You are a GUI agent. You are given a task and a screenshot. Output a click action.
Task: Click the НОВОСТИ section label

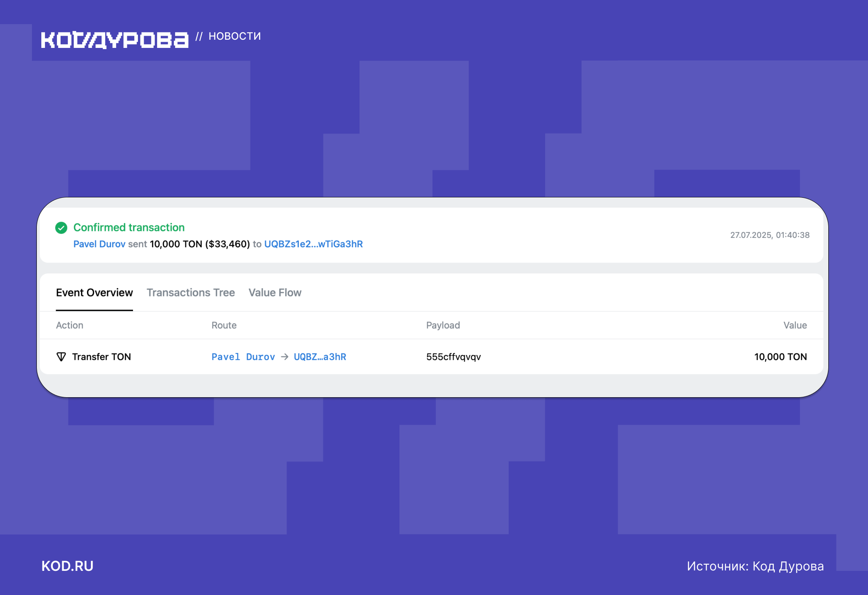click(x=234, y=36)
